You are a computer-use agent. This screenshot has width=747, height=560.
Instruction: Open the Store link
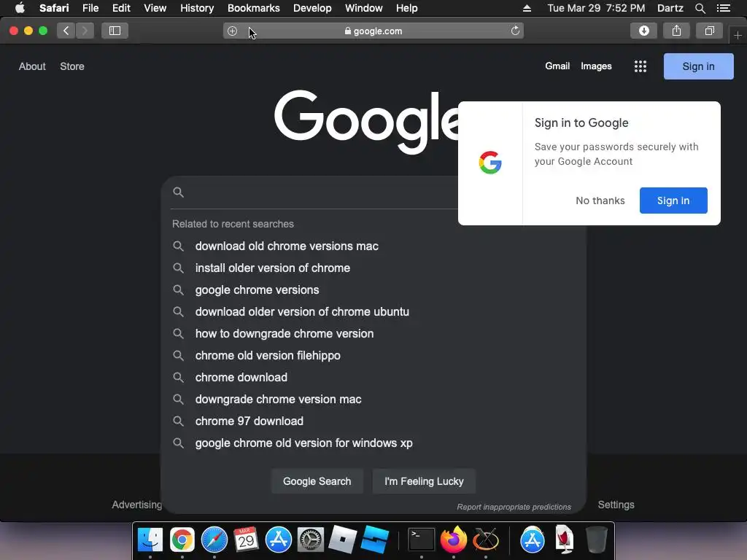[x=72, y=66]
